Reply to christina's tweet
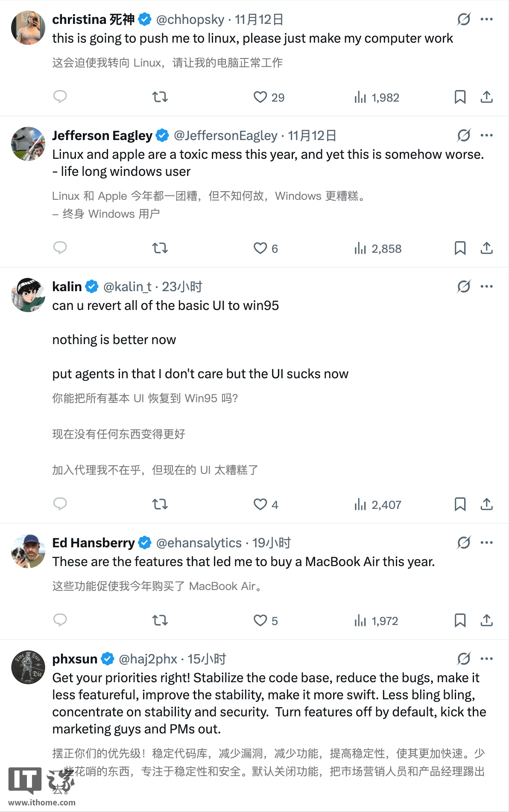 pyautogui.click(x=61, y=97)
